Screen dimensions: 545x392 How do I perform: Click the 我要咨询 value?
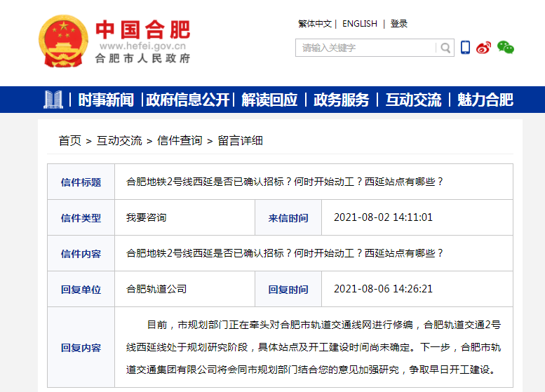click(147, 217)
